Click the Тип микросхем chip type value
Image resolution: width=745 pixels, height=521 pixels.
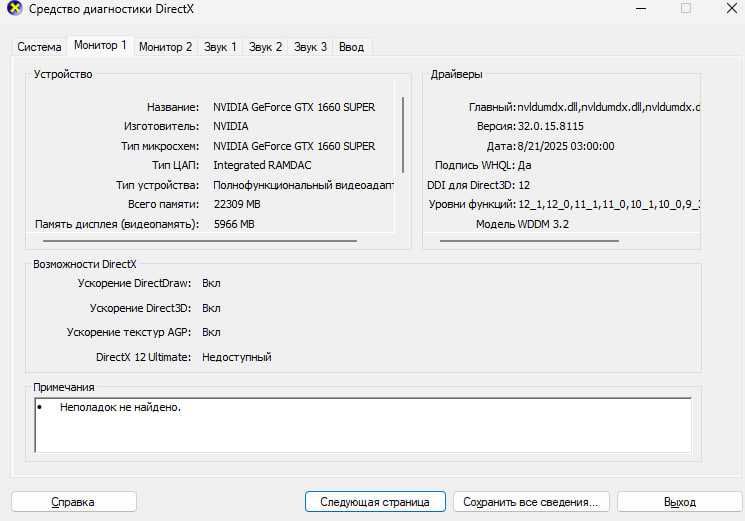(x=294, y=146)
